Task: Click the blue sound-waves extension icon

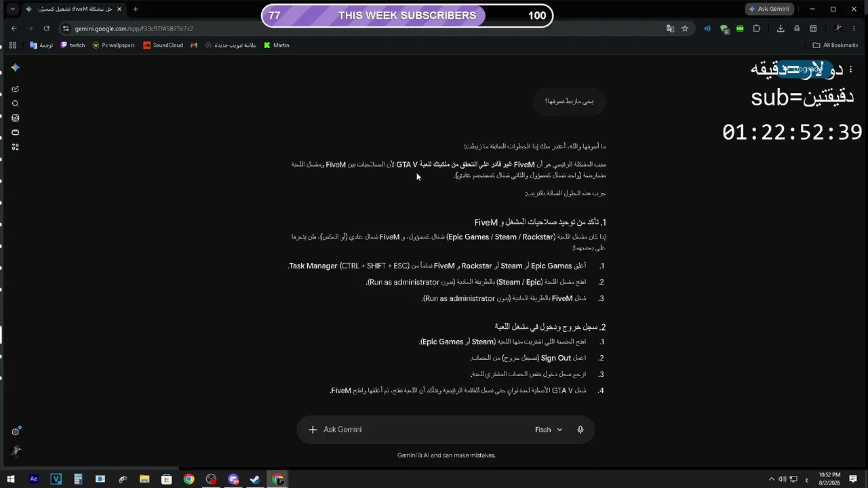Action: pyautogui.click(x=707, y=28)
